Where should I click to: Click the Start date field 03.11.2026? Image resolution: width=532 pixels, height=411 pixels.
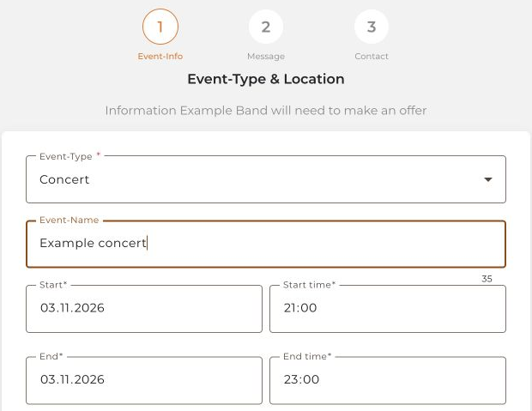144,309
